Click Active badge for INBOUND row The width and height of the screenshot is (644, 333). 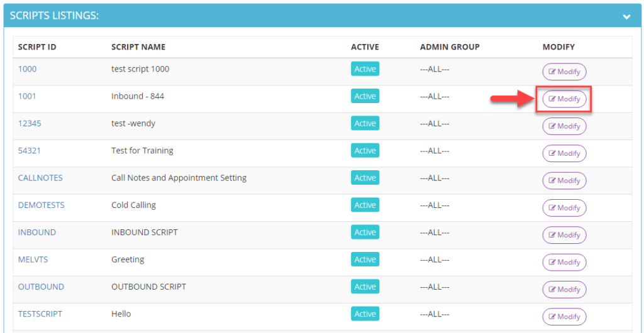coord(365,232)
